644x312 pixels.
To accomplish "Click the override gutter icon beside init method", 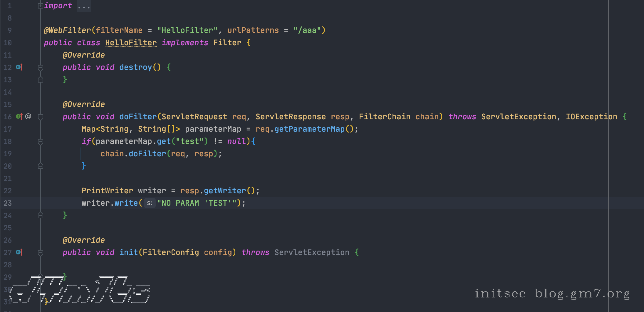I will pos(19,252).
